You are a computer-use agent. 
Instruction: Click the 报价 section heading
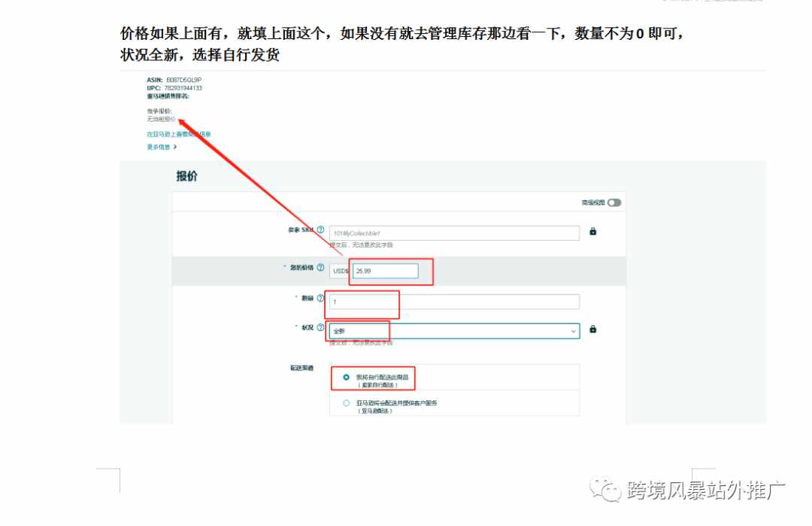point(187,176)
